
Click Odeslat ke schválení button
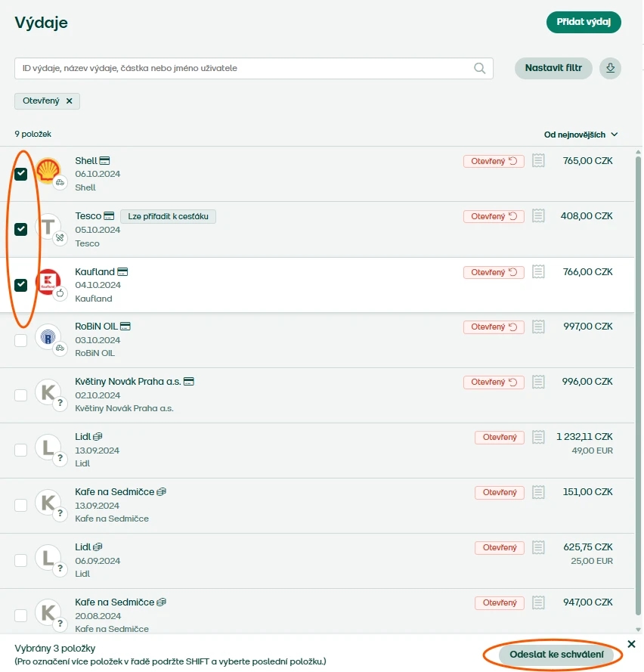[x=556, y=655]
